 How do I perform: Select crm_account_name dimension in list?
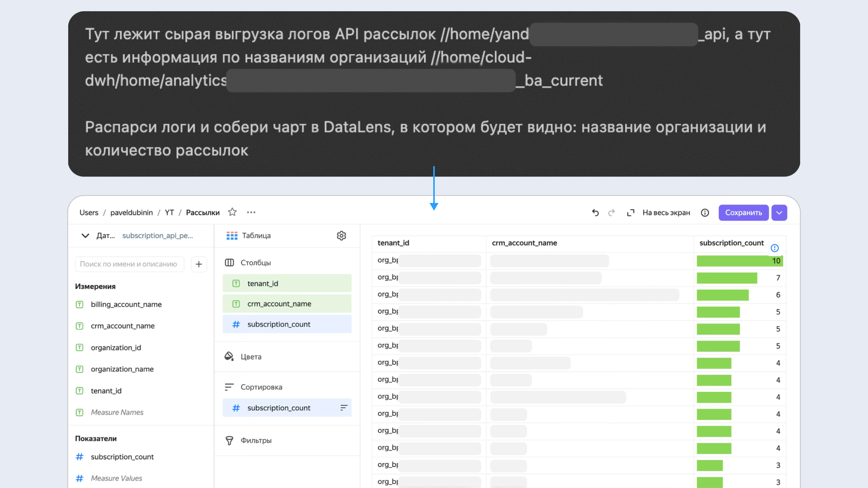coord(122,326)
